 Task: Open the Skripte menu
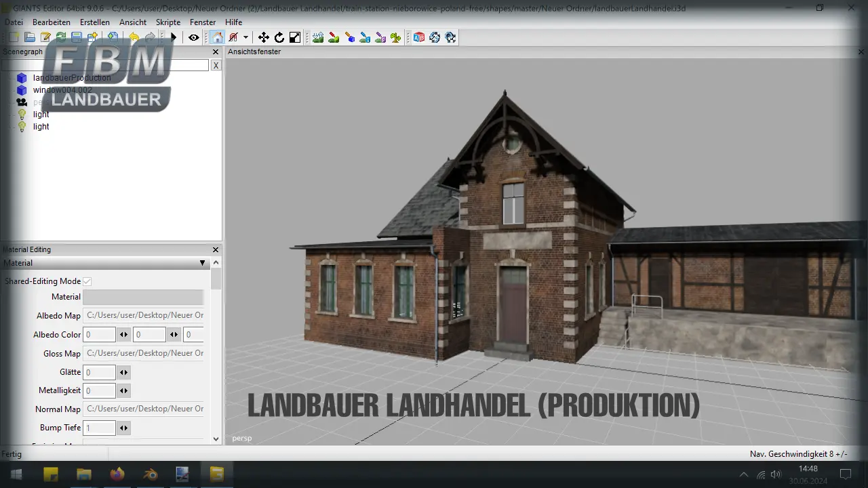[168, 22]
